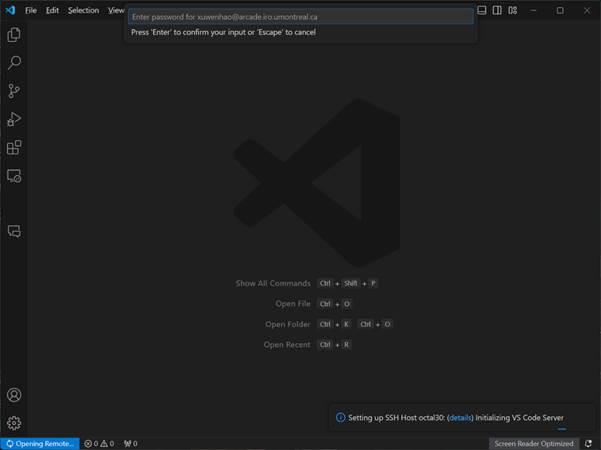Click the info icon in the SSH notification

[x=340, y=417]
